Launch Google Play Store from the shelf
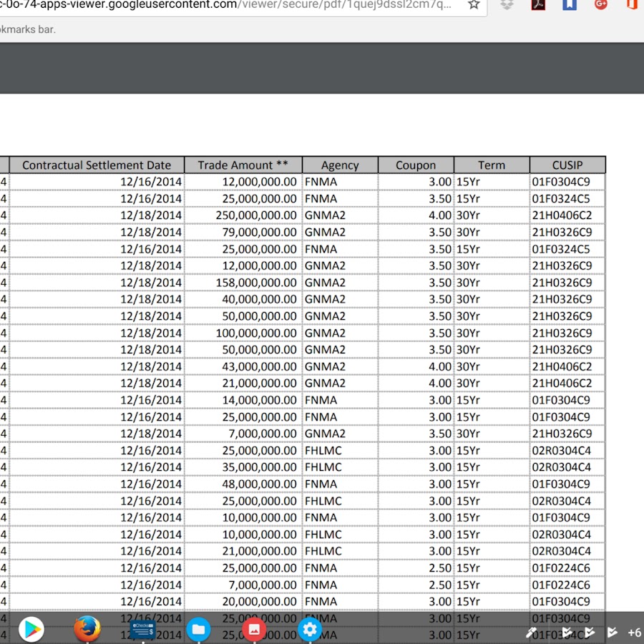 (31, 630)
